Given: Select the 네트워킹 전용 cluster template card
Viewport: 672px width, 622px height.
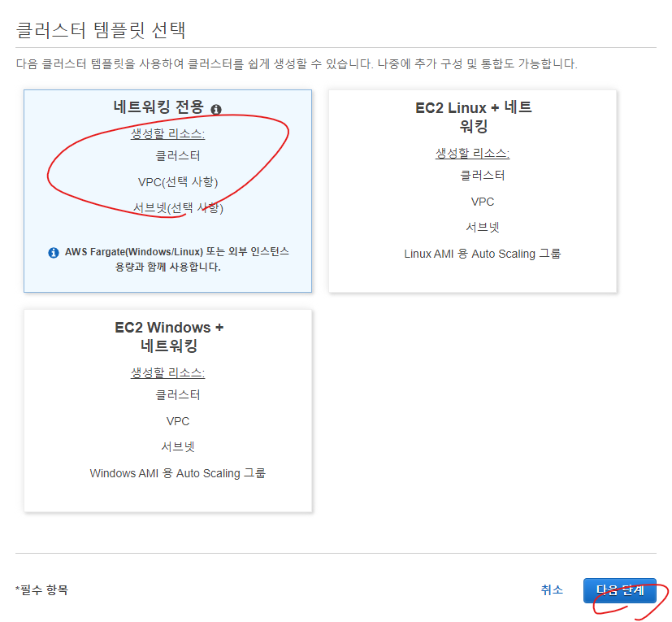Looking at the screenshot, I should [x=167, y=191].
